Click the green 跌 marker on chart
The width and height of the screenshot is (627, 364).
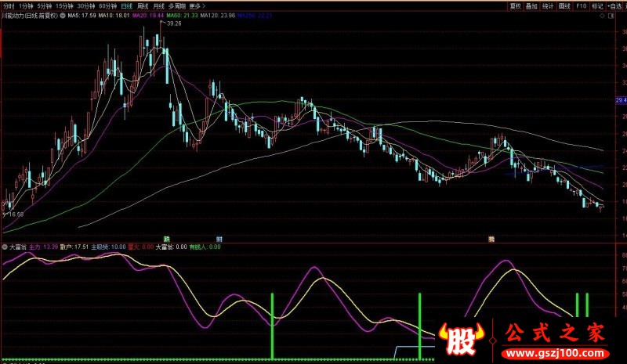(x=166, y=237)
